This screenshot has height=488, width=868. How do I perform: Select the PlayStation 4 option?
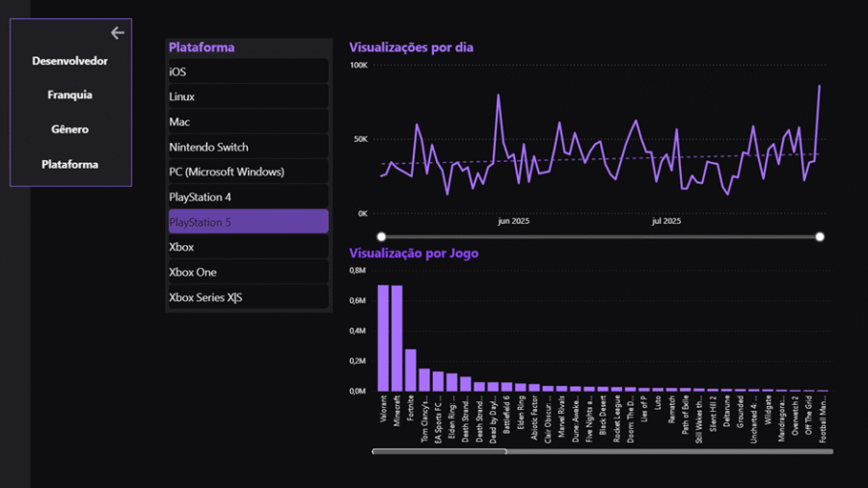[x=248, y=197]
